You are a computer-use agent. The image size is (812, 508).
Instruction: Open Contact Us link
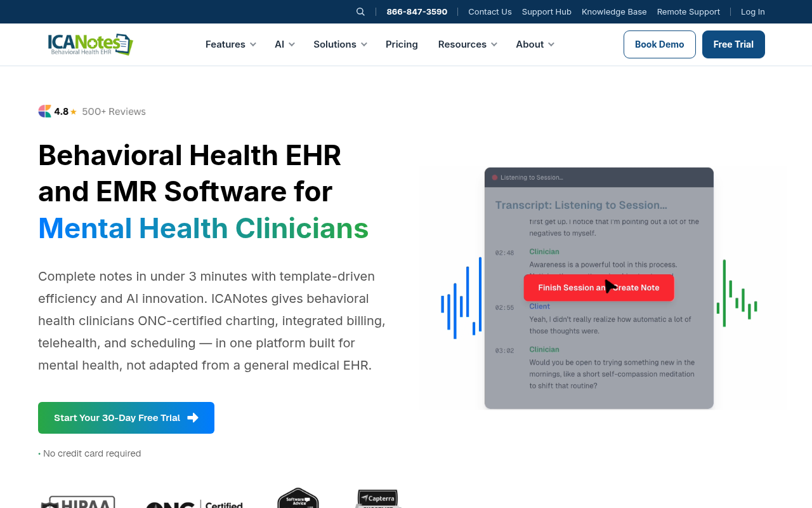(490, 11)
